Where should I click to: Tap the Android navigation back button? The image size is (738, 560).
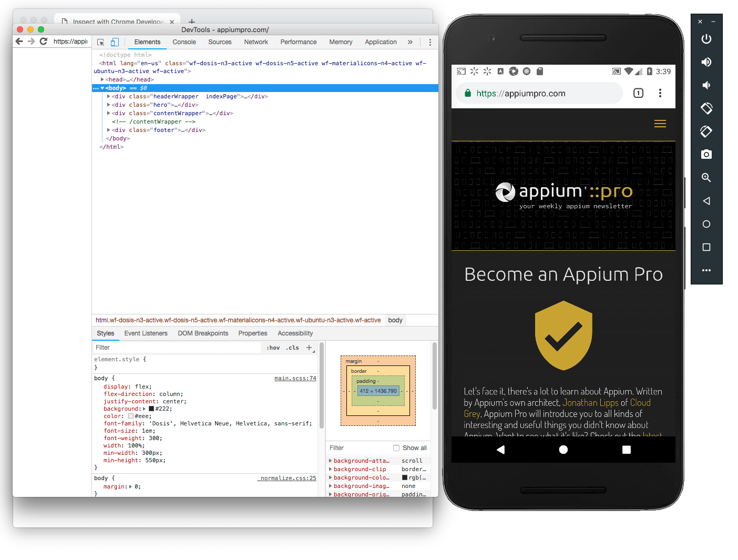pyautogui.click(x=500, y=450)
